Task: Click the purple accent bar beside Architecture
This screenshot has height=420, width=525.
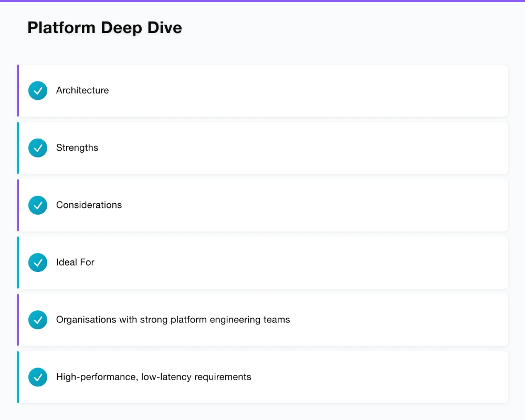Action: tap(17, 90)
